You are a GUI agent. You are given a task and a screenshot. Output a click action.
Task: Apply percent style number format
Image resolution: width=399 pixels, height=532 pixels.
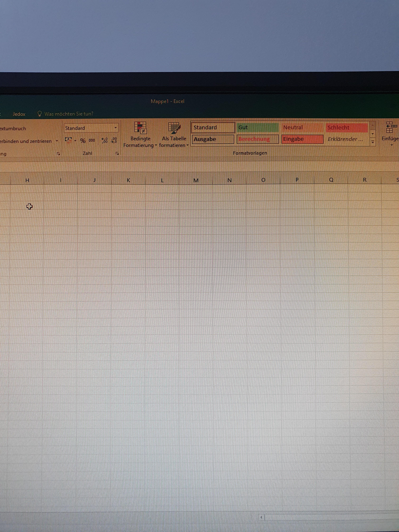[x=83, y=141]
